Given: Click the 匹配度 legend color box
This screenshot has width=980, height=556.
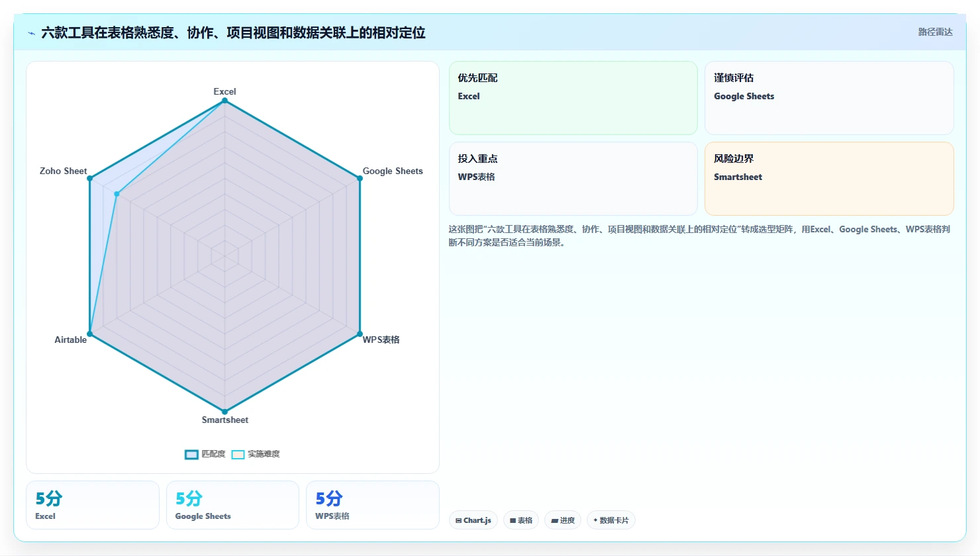Looking at the screenshot, I should click(191, 454).
